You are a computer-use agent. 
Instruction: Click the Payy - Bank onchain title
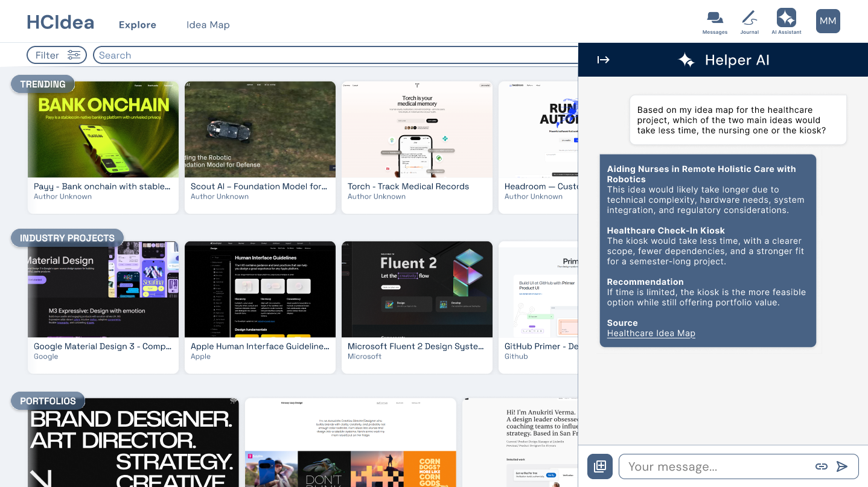[102, 186]
